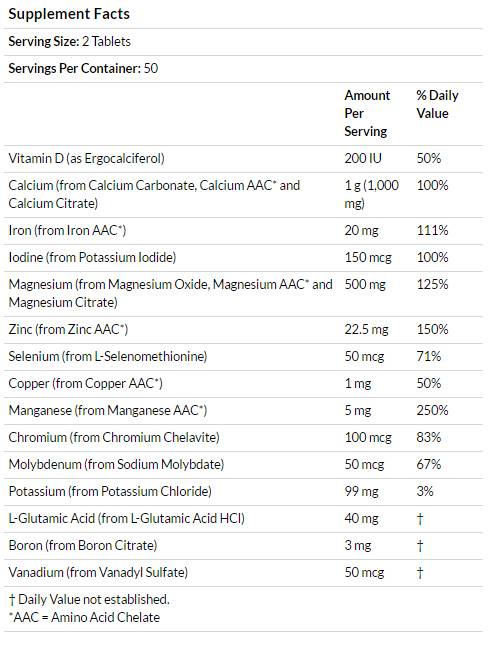This screenshot has height=651, width=489.
Task: Click Molybdenum 50 mcg amount
Action: click(364, 464)
